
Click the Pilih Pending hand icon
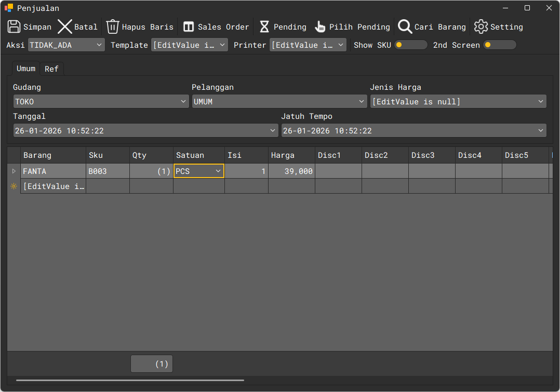pyautogui.click(x=320, y=27)
